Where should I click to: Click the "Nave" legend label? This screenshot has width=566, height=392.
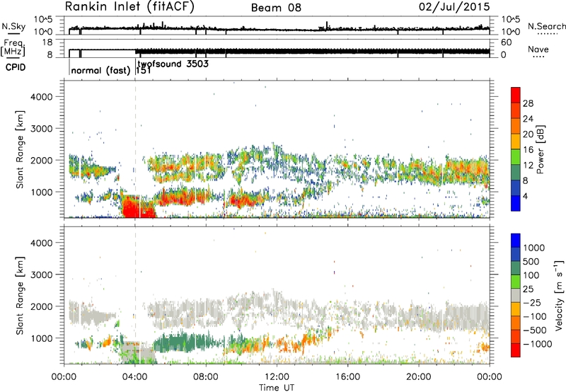pos(538,50)
